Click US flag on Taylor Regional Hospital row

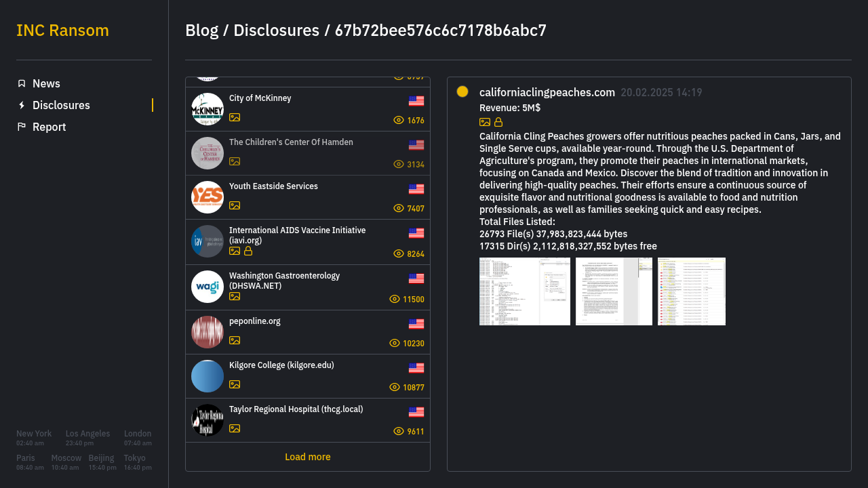pos(416,412)
